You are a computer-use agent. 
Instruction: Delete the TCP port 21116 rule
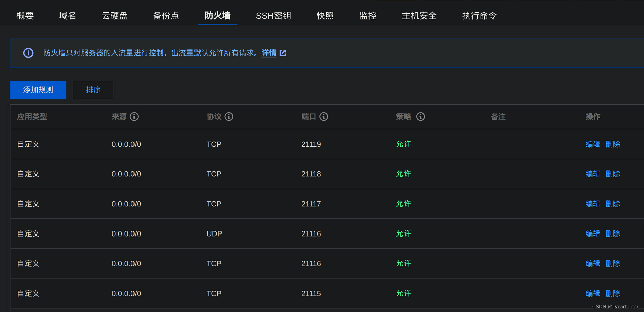[x=613, y=264]
